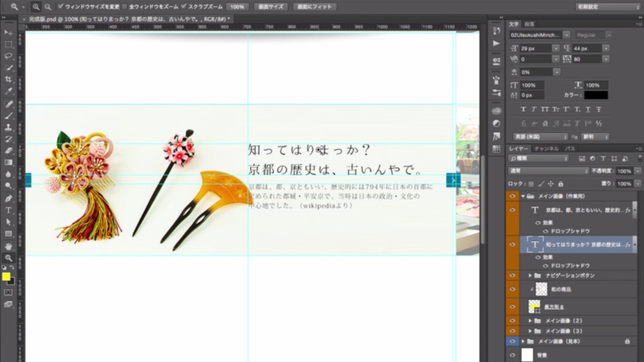
Task: Open the History panel icon
Action: pos(496,31)
